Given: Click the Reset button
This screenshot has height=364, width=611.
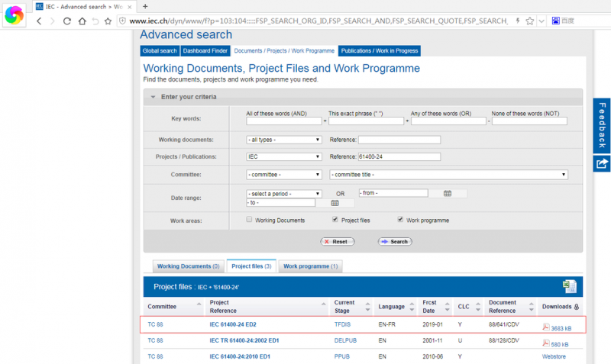Looking at the screenshot, I should pos(338,242).
